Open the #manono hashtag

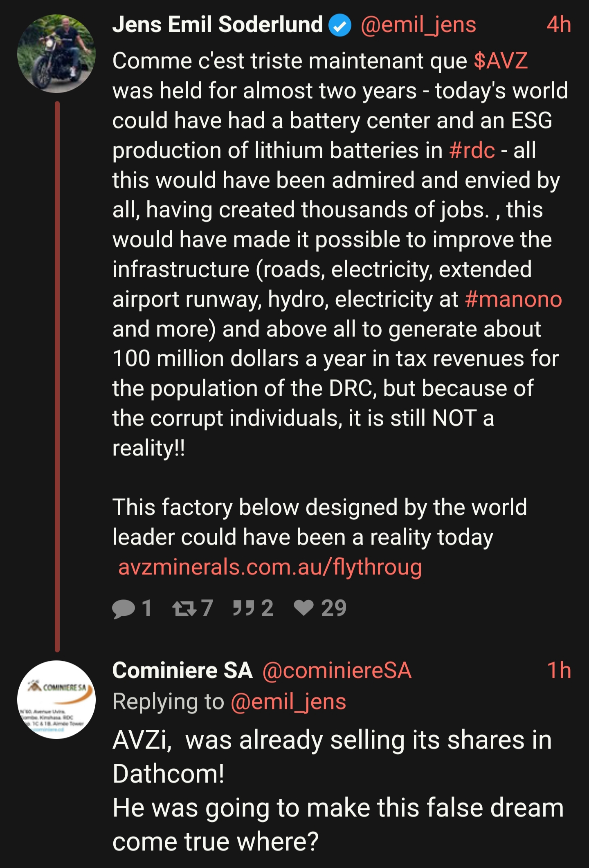513,299
